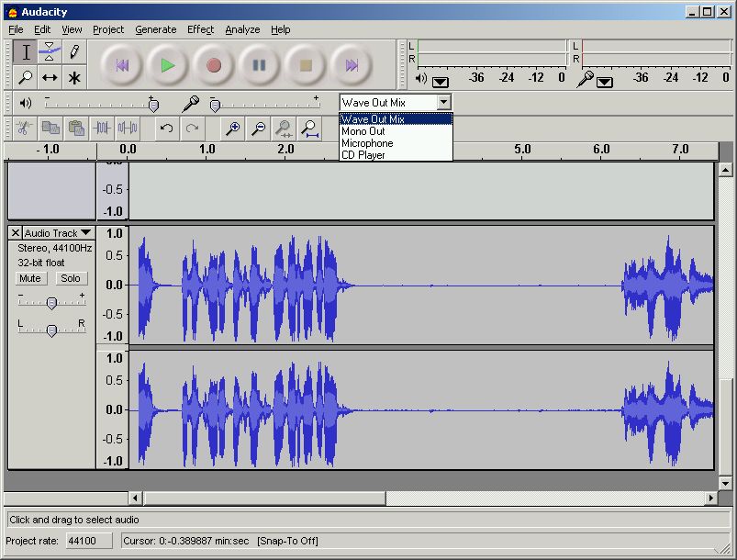Click the output speaker meter icon

coord(421,78)
